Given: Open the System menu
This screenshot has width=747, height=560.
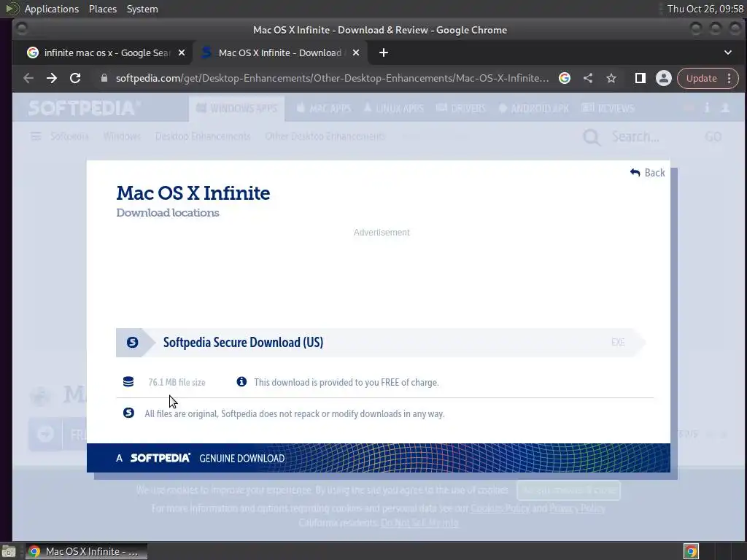Looking at the screenshot, I should coord(142,9).
